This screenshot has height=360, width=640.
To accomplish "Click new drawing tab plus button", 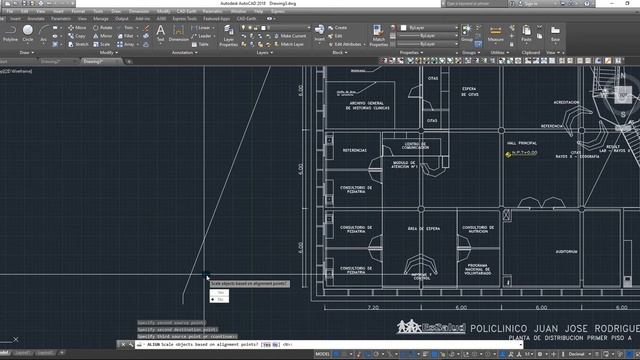I will click(129, 61).
